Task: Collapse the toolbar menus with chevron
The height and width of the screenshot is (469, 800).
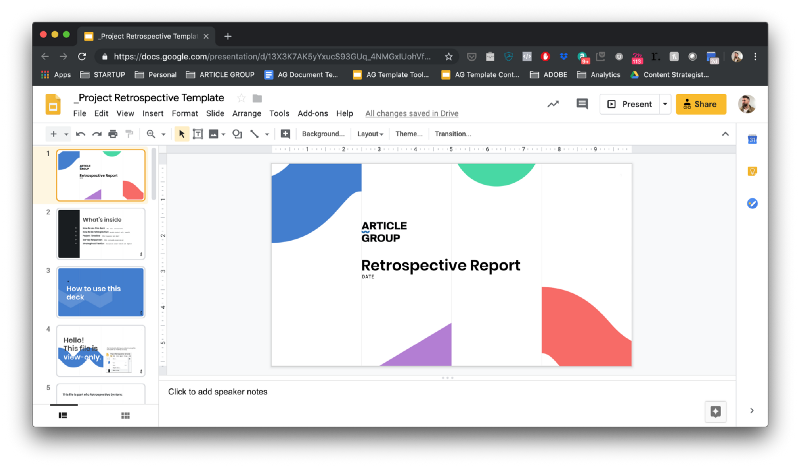Action: click(x=725, y=134)
